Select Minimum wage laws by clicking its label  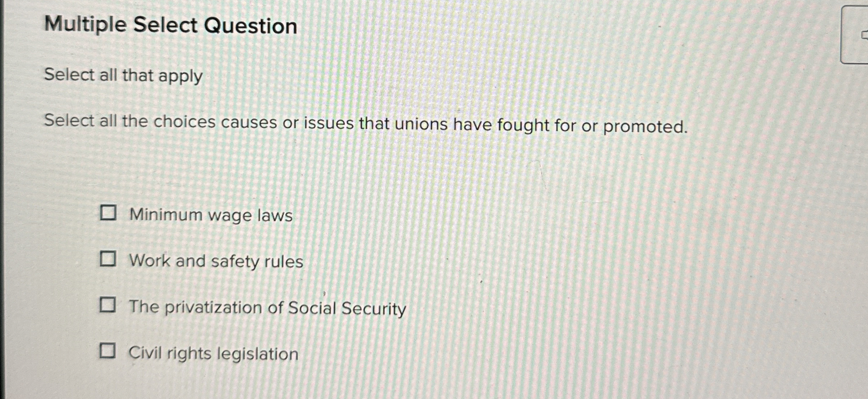210,215
